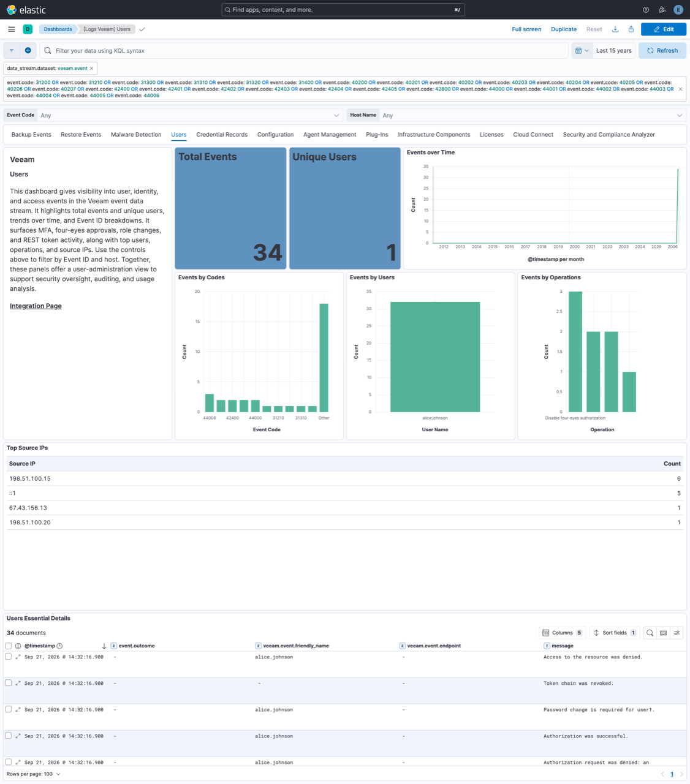Click the clock icon next to @timestamp
Viewport: 690px width, 784px height.
[x=59, y=646]
